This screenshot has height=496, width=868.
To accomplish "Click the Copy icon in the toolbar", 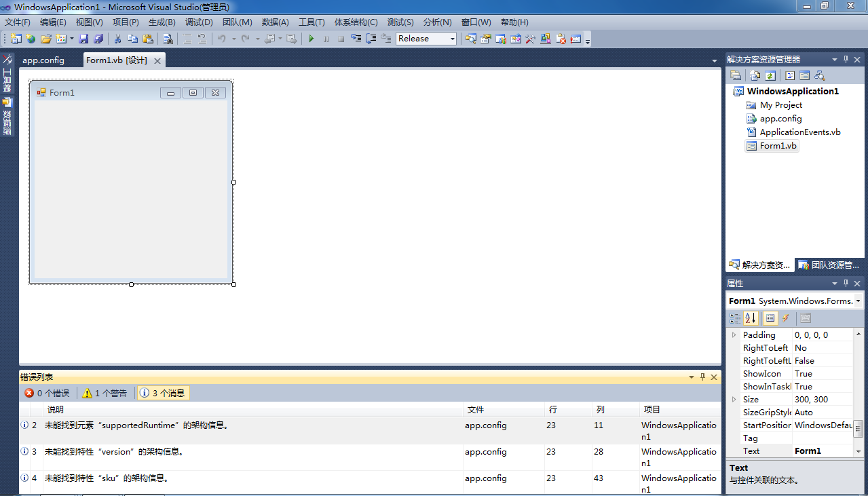I will point(132,39).
